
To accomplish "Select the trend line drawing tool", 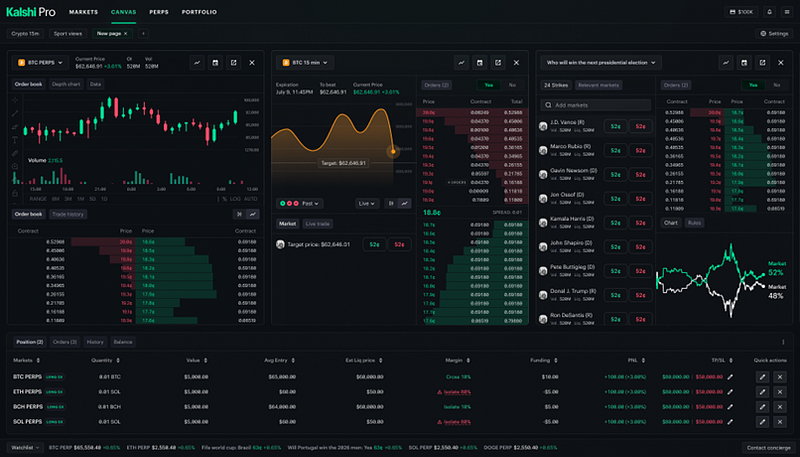I will pyautogui.click(x=15, y=113).
